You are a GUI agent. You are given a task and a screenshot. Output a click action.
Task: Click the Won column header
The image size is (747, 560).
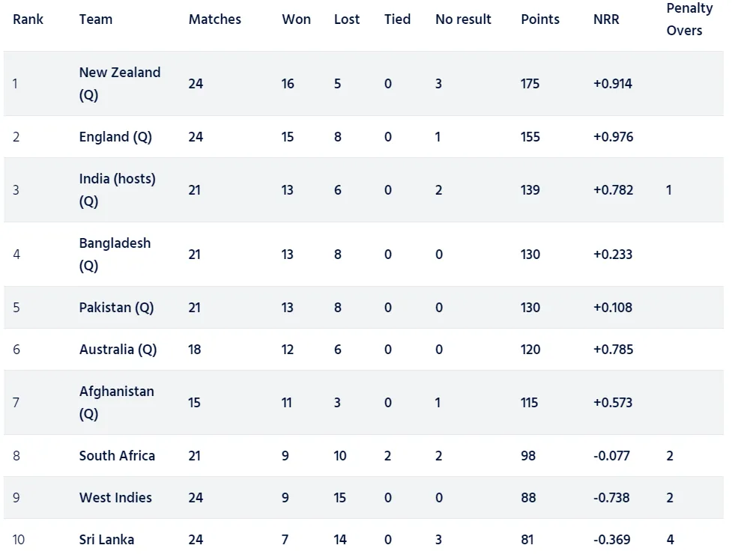point(296,19)
